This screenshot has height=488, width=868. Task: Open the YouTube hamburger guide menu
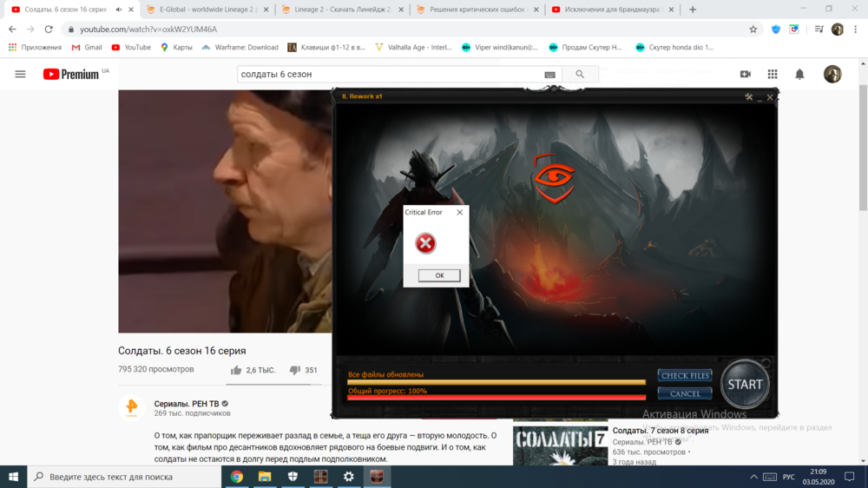point(20,75)
